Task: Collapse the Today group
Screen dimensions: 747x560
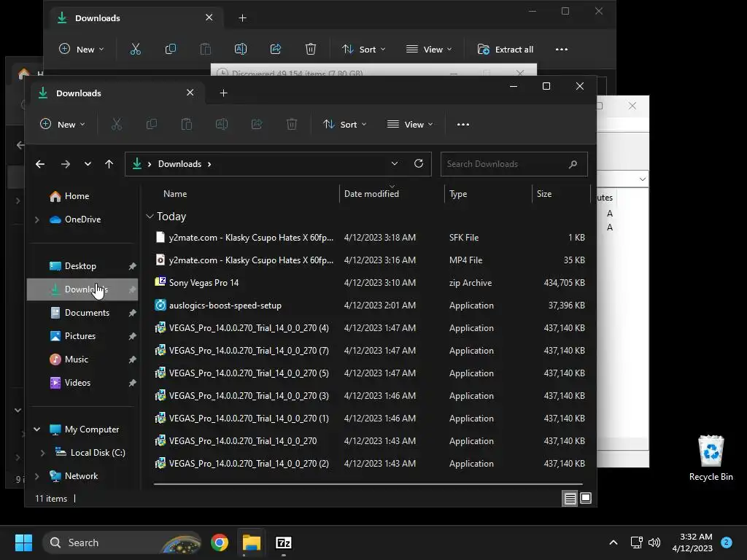Action: coord(150,217)
